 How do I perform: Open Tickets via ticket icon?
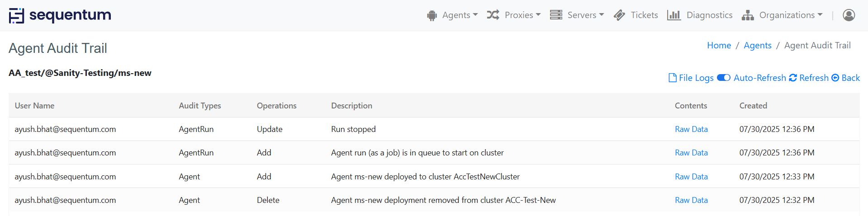(x=619, y=15)
